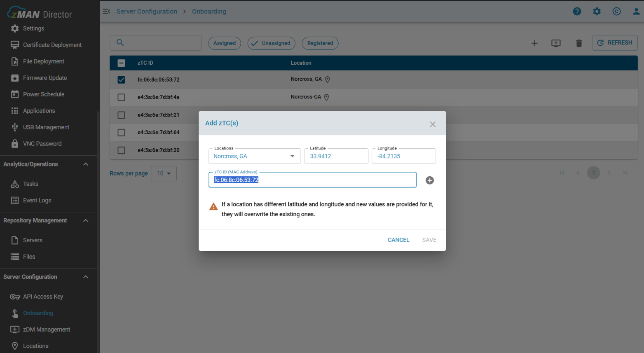This screenshot has height=353, width=644.
Task: Click the add plus icon in toolbar
Action: coord(534,43)
